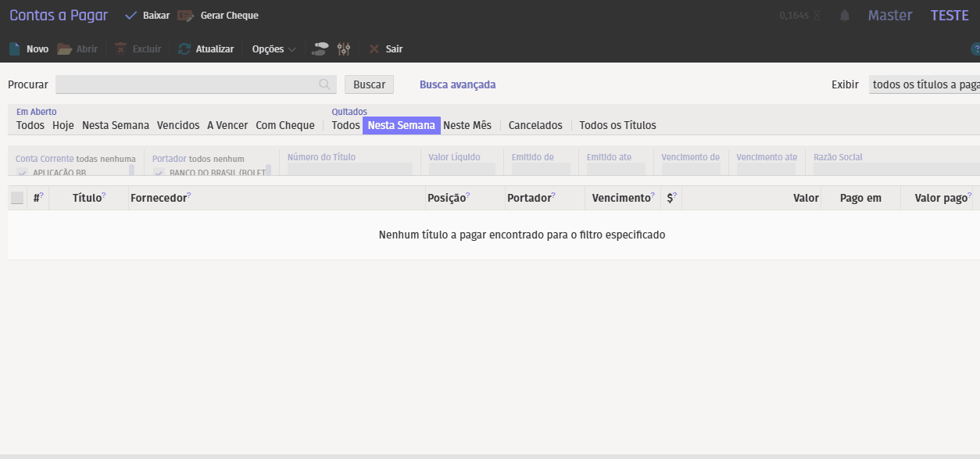Viewport: 980px width, 459px height.
Task: Switch to the Vencidos tab
Action: coord(178,125)
